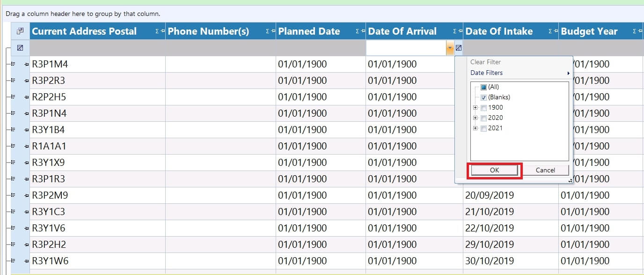Check the 2020 year checkbox

click(x=484, y=118)
